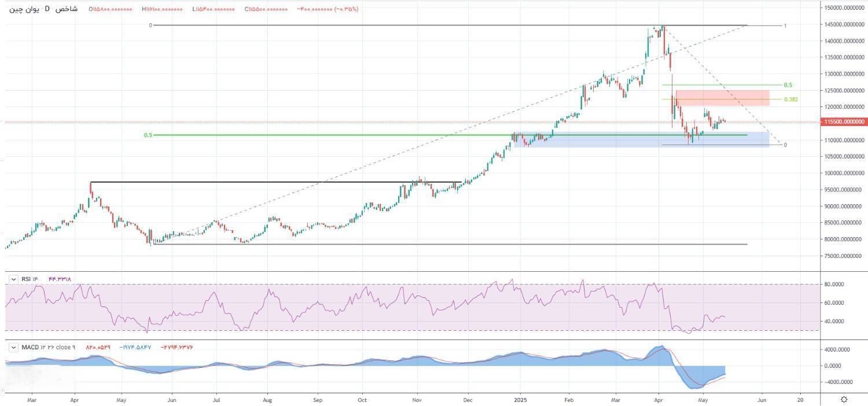
Task: Click the Jun label at right of time axis
Action: [x=762, y=400]
